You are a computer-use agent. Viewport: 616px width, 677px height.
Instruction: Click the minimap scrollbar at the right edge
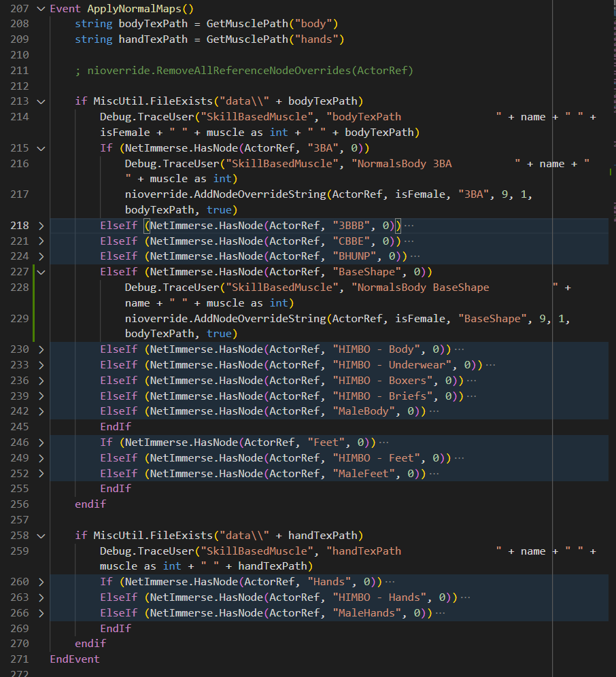[x=612, y=338]
